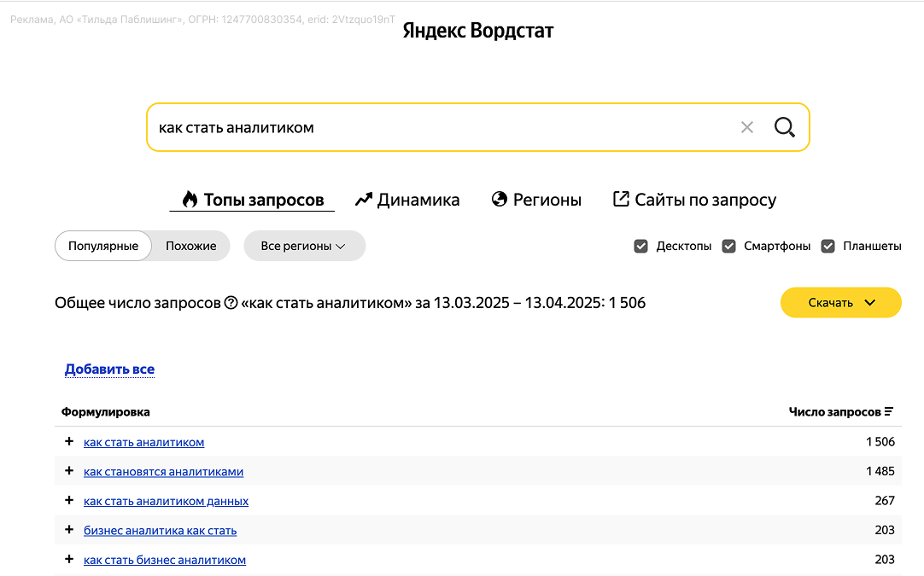Click the sort icon beside Число запросов
Screen dimensions: 924x576
coord(889,412)
